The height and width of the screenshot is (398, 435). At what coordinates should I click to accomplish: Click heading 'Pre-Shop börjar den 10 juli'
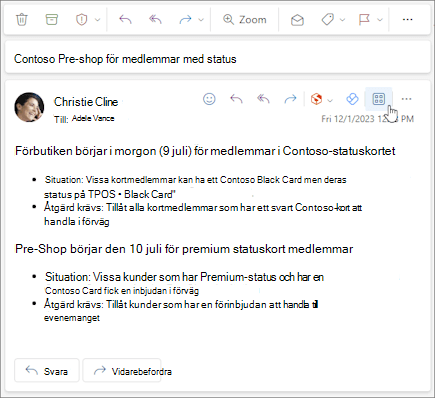click(184, 249)
